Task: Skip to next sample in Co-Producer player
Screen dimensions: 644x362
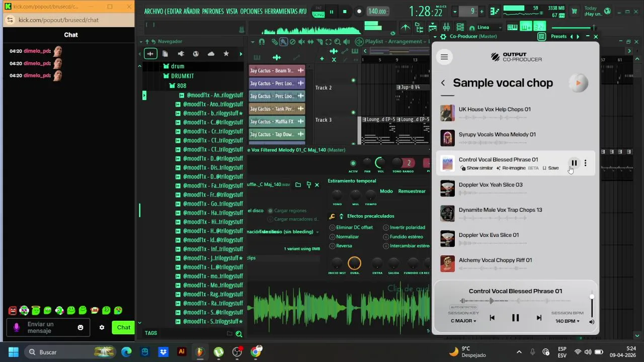Action: [x=539, y=318]
